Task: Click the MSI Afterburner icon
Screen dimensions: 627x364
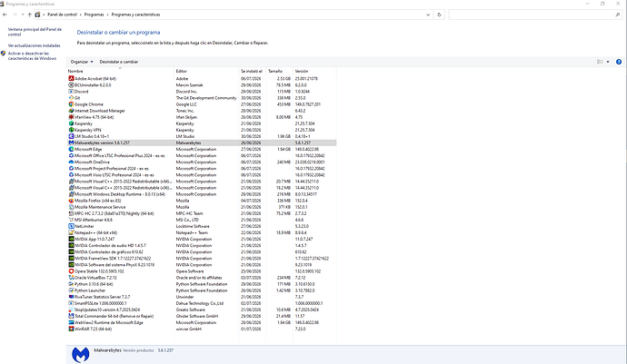Action: coord(71,220)
